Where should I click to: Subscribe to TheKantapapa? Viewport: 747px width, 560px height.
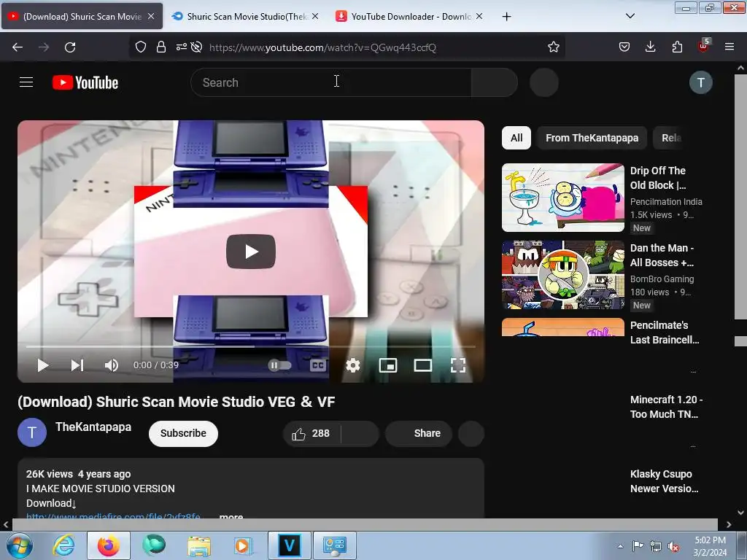click(183, 433)
